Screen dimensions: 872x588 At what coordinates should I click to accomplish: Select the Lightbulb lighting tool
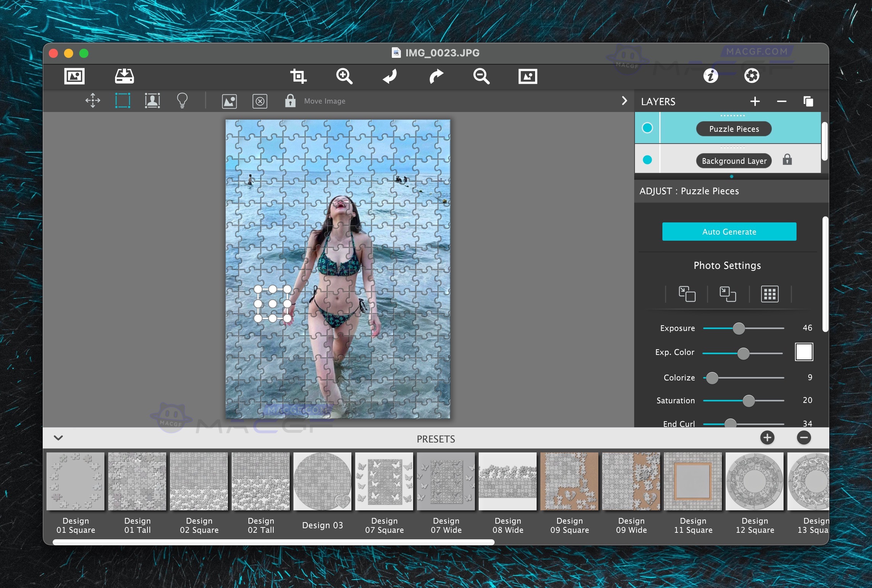pyautogui.click(x=183, y=100)
